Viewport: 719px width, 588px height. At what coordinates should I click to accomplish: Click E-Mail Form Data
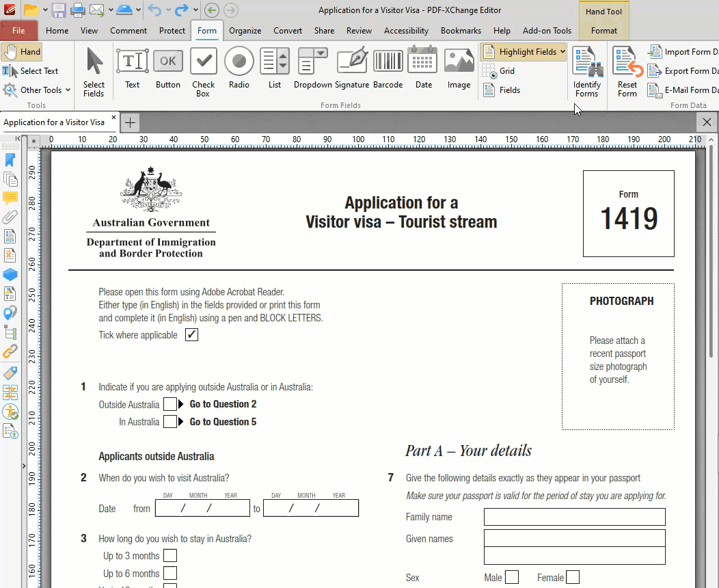(x=683, y=90)
